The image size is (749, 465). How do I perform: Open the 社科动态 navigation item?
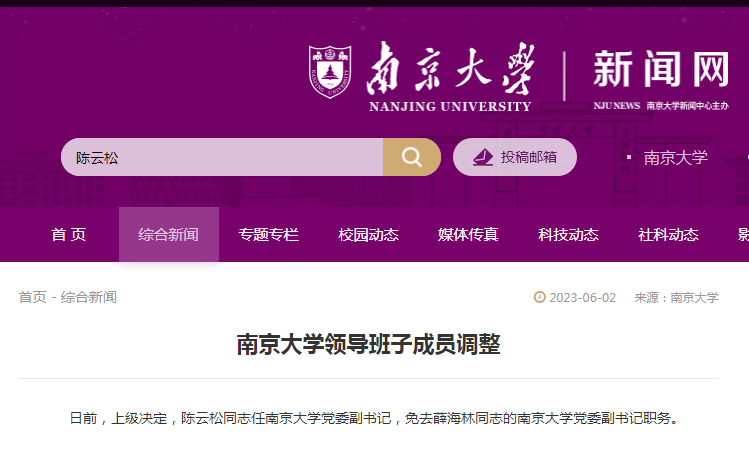point(668,235)
